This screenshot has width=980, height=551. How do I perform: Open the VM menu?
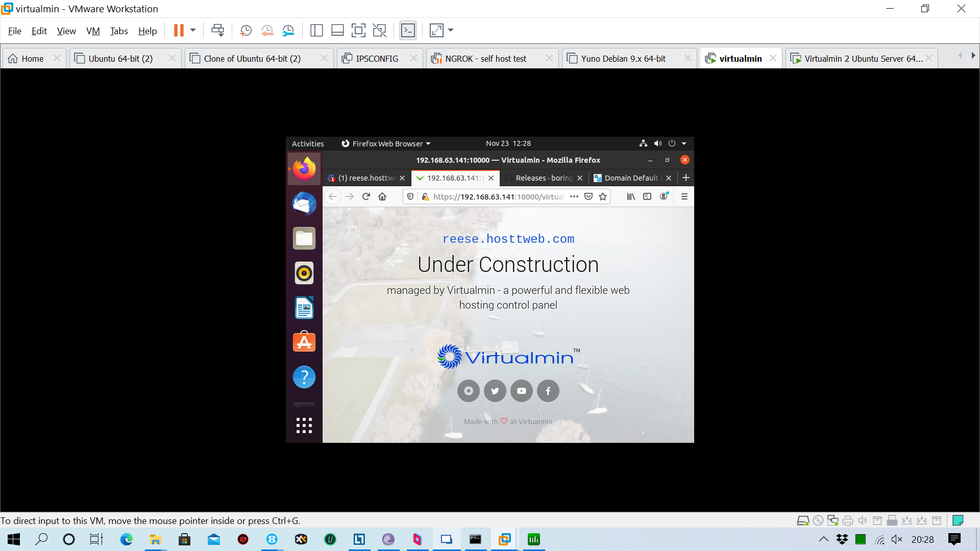pyautogui.click(x=93, y=31)
